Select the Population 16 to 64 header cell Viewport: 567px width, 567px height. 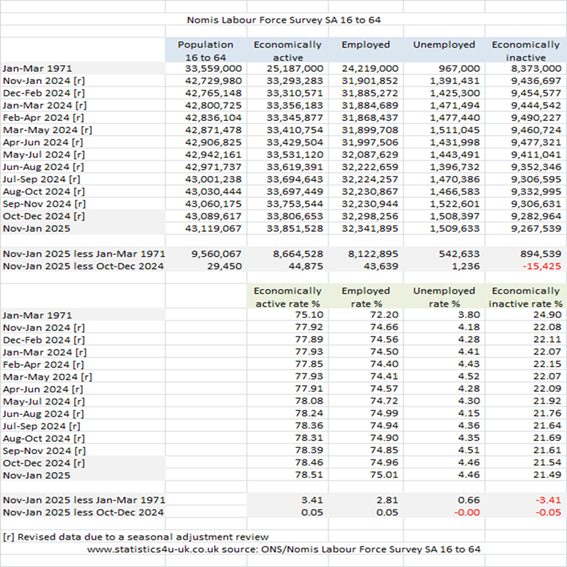pos(206,50)
